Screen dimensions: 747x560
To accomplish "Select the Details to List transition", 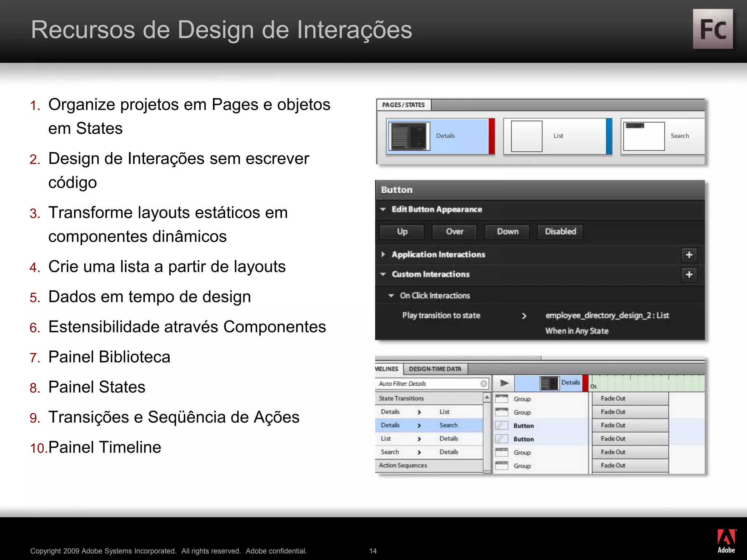I will click(429, 412).
